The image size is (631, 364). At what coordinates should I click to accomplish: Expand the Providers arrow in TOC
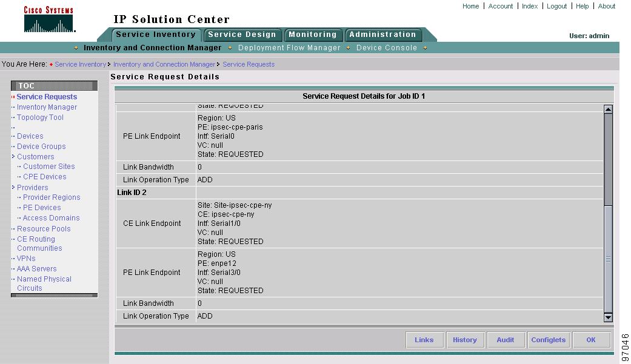13,187
